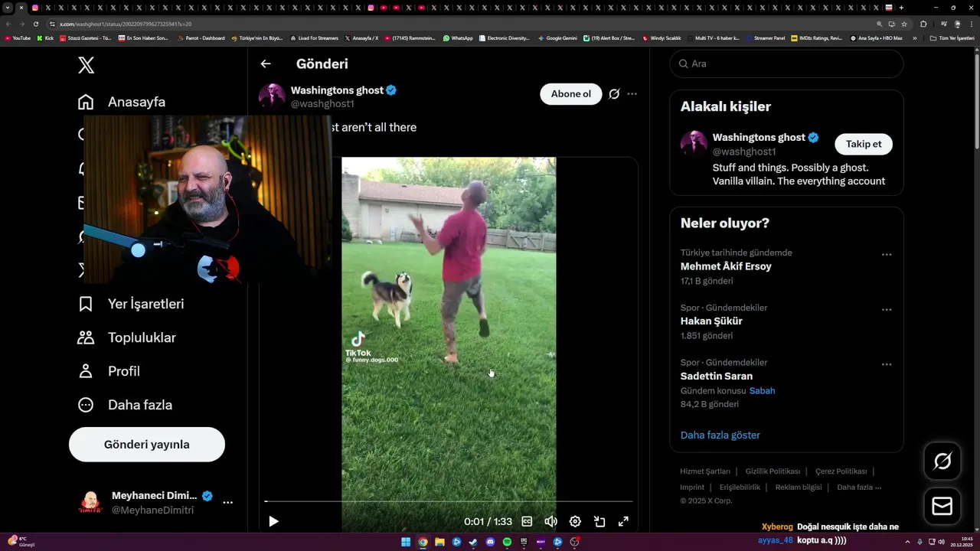980x551 pixels.
Task: Open more options for Sadettin Saran trend
Action: point(887,364)
